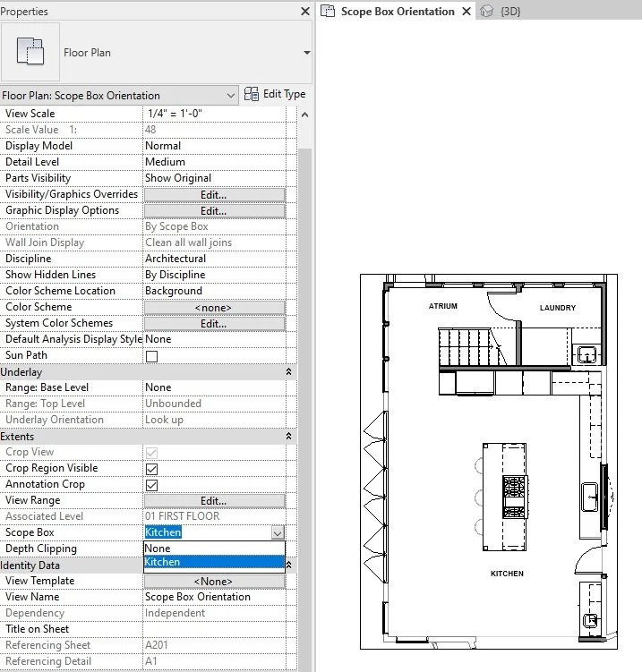Click the View Name field Scope Box Orientation
The width and height of the screenshot is (642, 672).
coord(214,597)
